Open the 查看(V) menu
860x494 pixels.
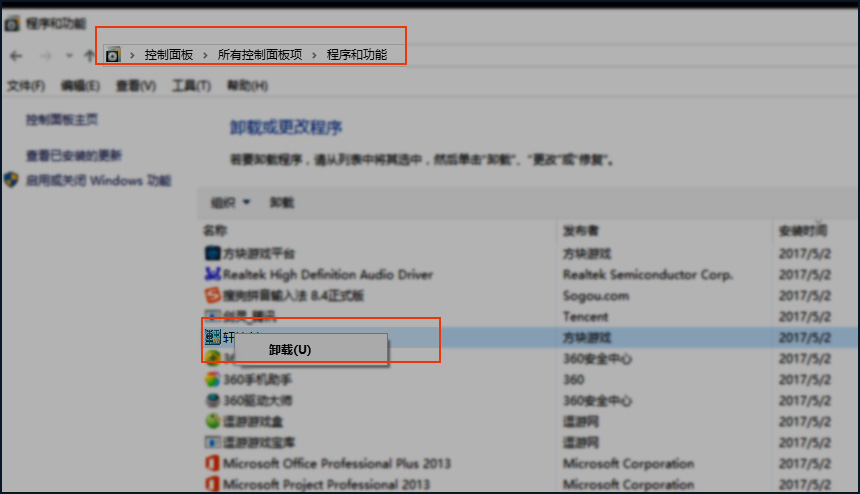[135, 87]
